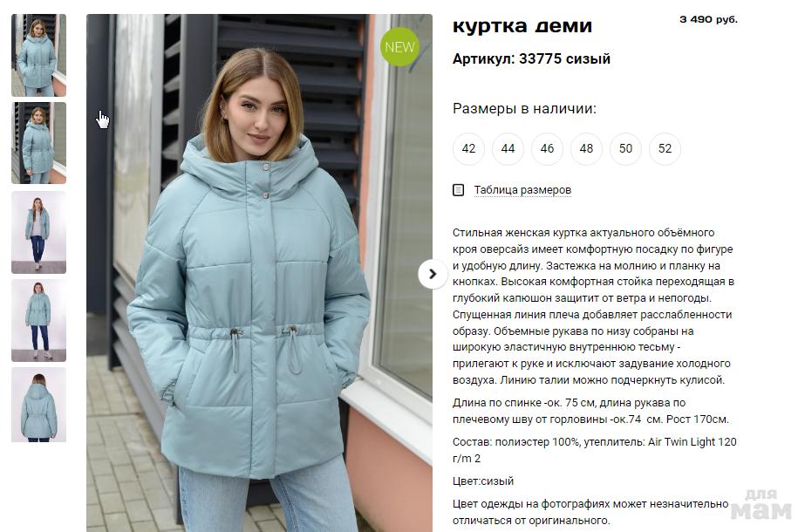Image resolution: width=805 pixels, height=532 pixels.
Task: Open the first jacket thumbnail
Action: (39, 56)
